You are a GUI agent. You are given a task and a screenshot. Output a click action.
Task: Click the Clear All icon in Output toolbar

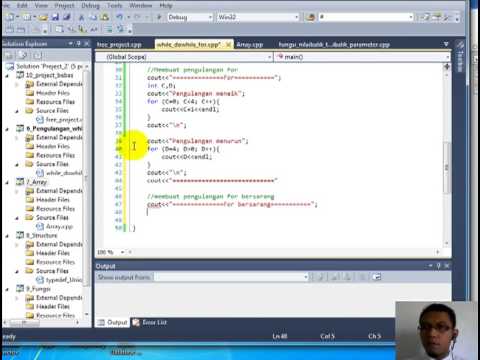point(362,277)
